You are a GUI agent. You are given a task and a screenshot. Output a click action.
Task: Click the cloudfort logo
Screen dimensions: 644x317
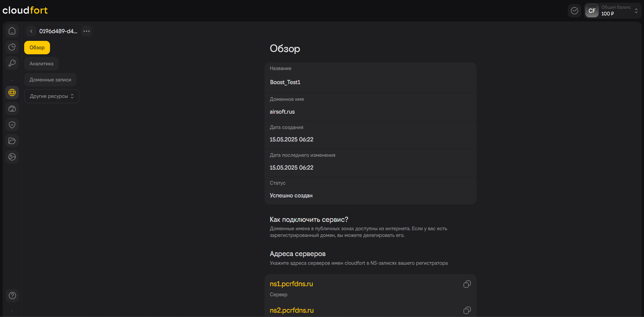click(x=25, y=10)
